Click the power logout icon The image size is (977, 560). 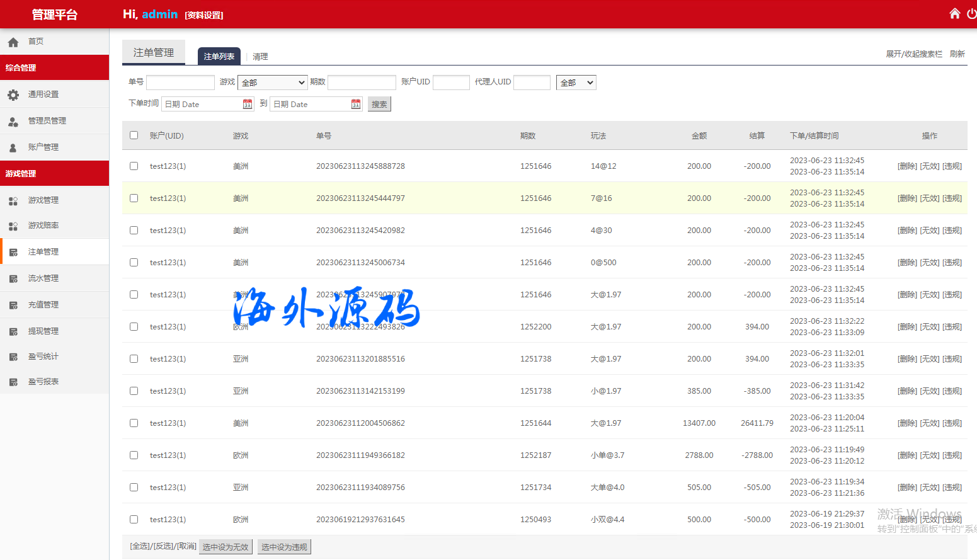[971, 14]
